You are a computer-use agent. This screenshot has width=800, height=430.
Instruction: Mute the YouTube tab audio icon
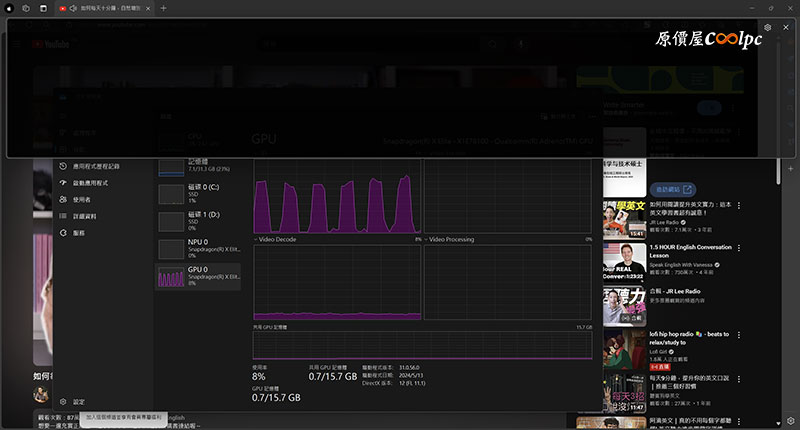73,8
